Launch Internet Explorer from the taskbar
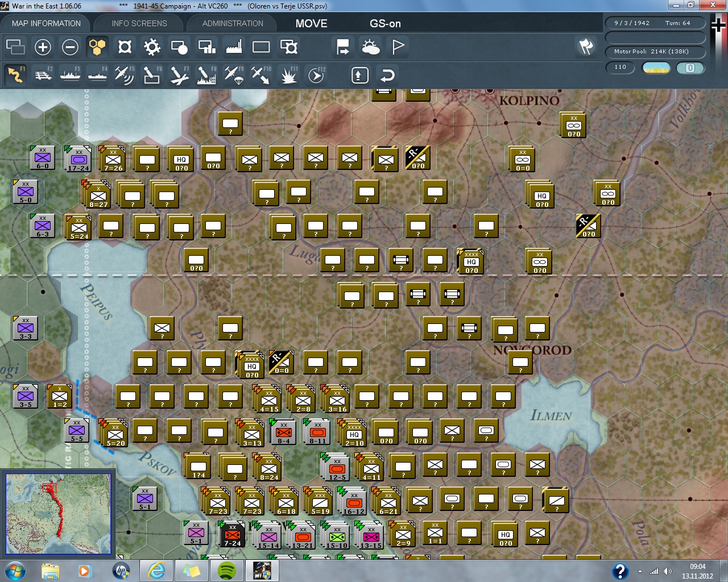 pyautogui.click(x=156, y=571)
